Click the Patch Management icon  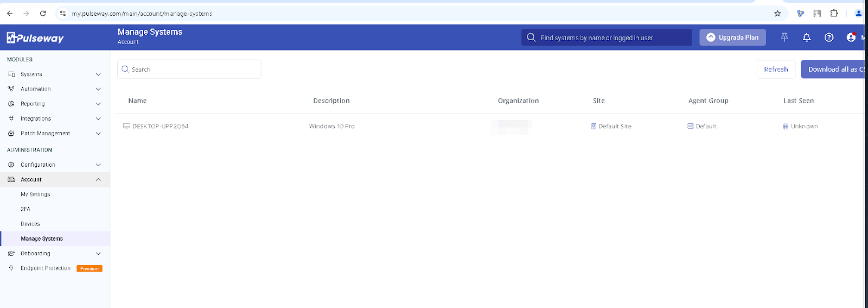pos(11,133)
